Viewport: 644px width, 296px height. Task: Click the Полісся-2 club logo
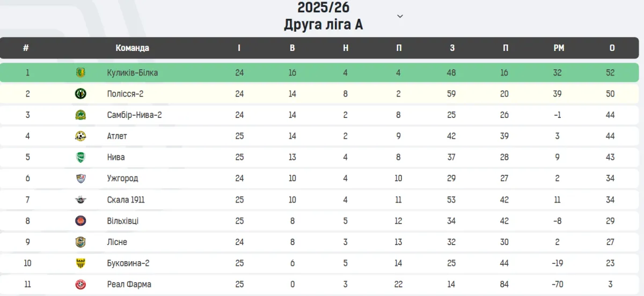80,94
